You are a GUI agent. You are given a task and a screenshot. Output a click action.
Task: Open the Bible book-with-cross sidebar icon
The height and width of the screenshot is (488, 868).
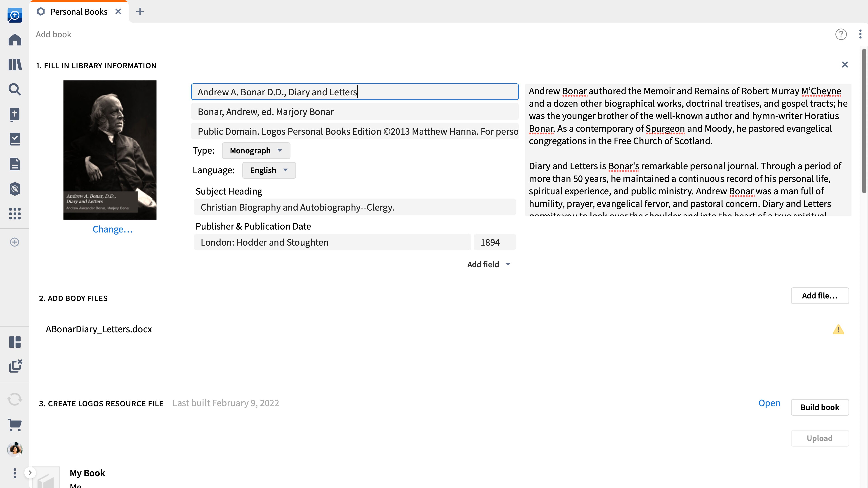(15, 115)
